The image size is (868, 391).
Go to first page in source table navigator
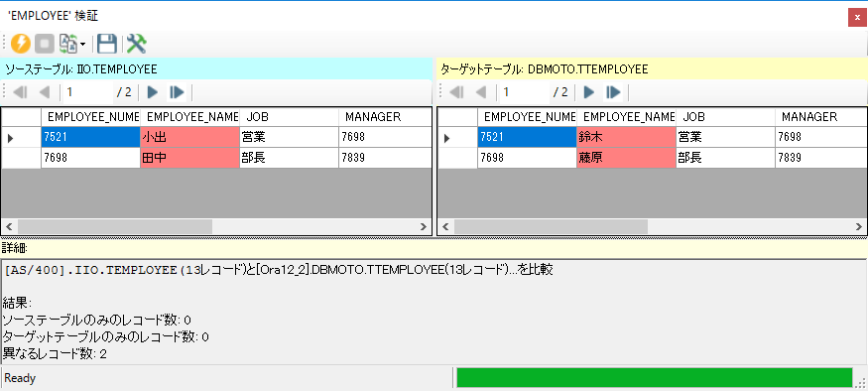[20, 92]
